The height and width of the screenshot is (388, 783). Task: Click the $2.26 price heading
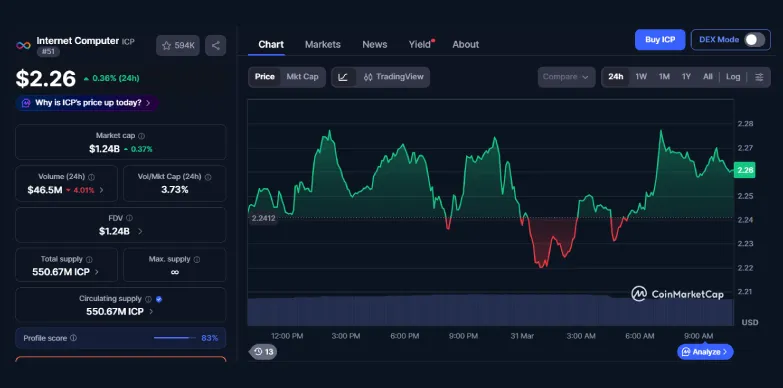(x=45, y=79)
